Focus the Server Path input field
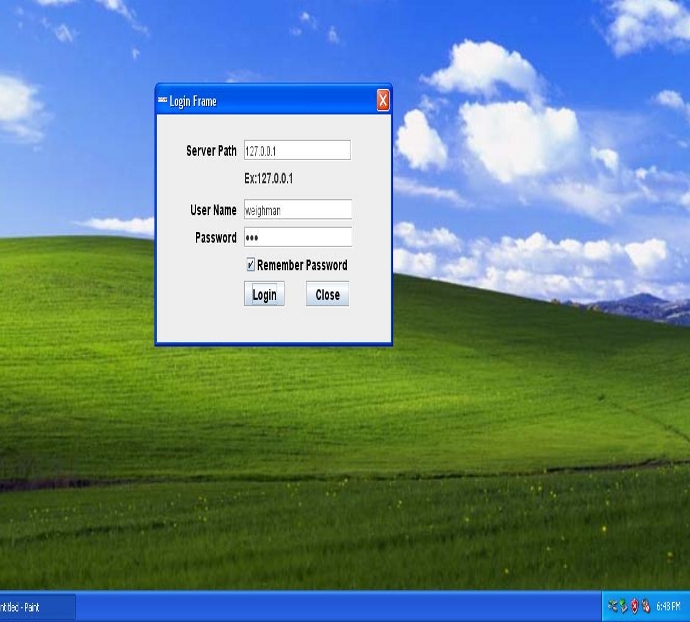 tap(297, 151)
